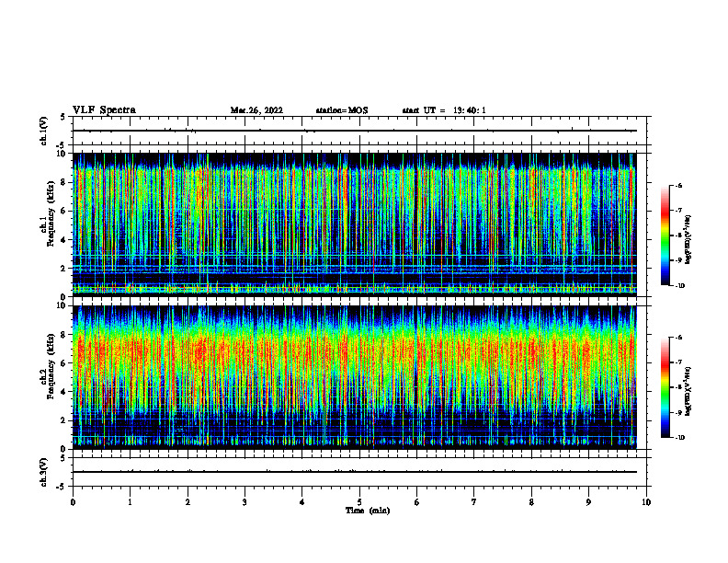
Task: Select the date text "Mar.26, 2022"
Action: click(x=256, y=110)
